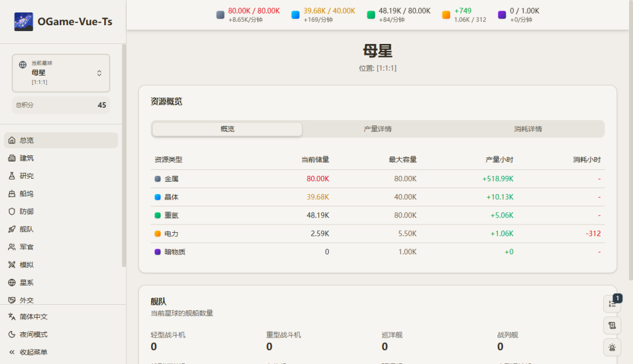
Task: Click the 军官 (Officers) sidebar link
Action: point(26,247)
